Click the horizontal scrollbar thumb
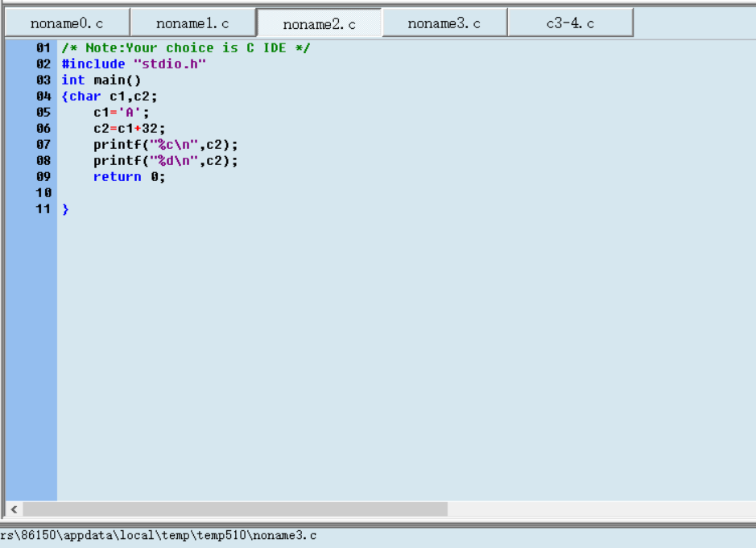Image resolution: width=756 pixels, height=548 pixels. click(x=235, y=509)
